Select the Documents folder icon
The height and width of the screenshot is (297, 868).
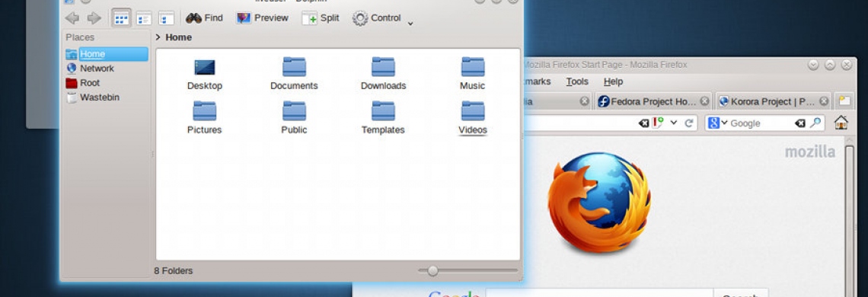(x=294, y=67)
